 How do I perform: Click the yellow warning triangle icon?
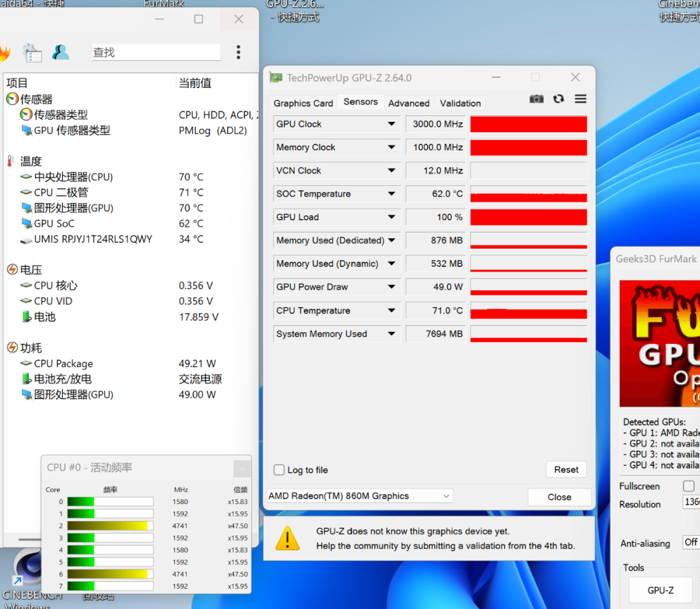click(x=287, y=538)
